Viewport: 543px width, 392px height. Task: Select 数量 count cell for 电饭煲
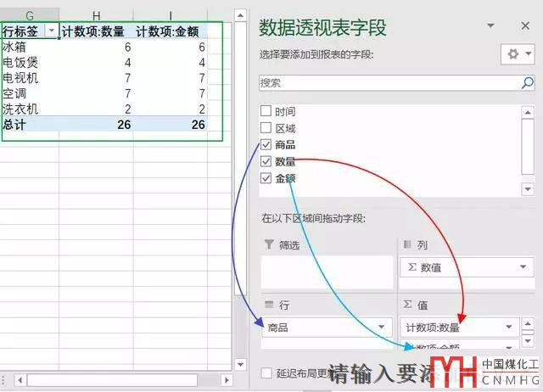point(96,62)
